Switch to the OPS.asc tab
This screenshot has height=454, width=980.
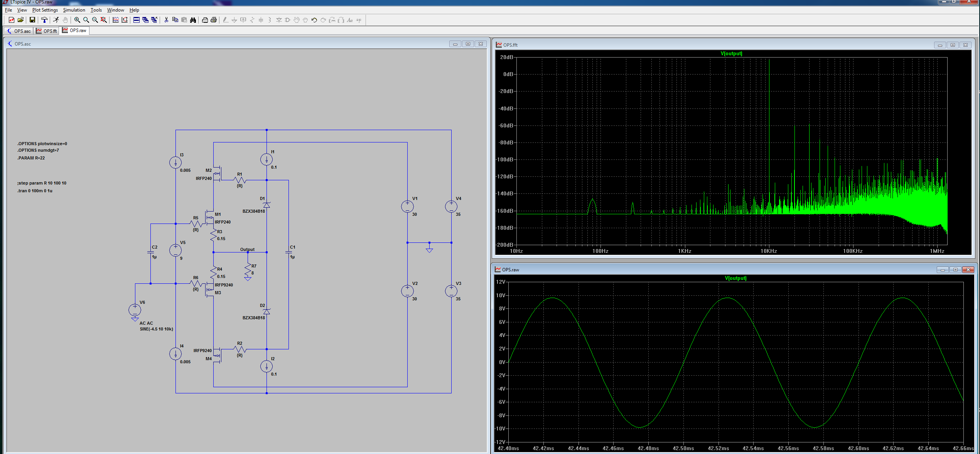click(x=19, y=31)
